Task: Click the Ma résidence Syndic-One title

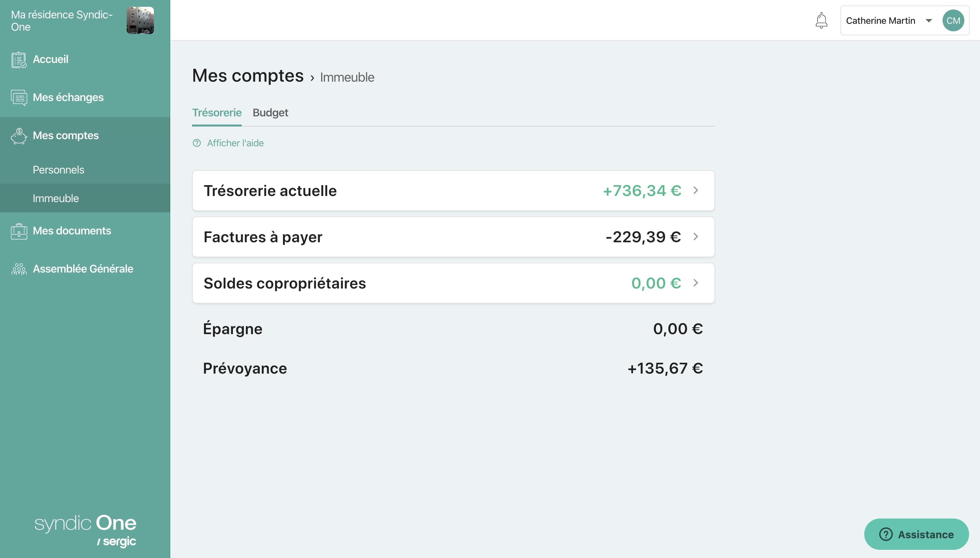Action: (x=62, y=21)
